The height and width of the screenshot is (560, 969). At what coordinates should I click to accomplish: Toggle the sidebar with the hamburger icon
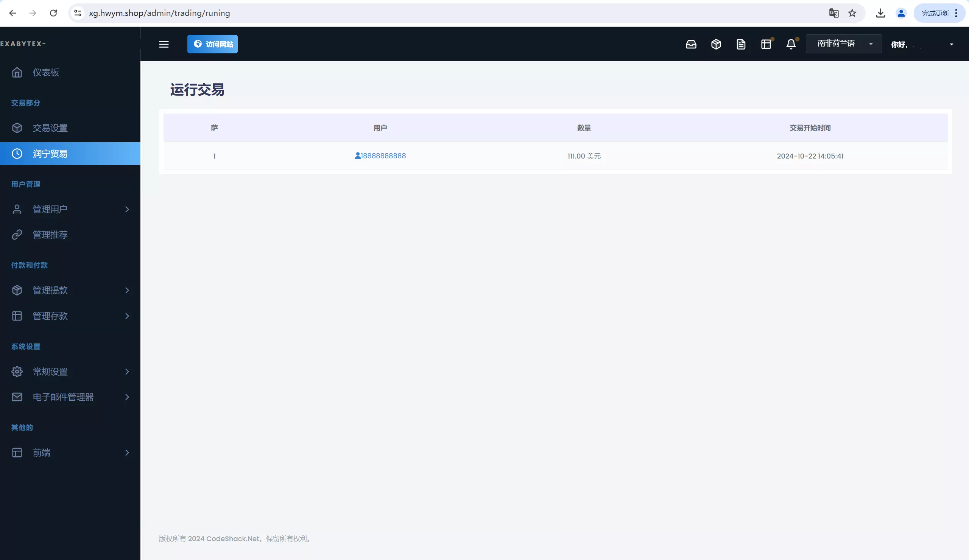pyautogui.click(x=164, y=44)
